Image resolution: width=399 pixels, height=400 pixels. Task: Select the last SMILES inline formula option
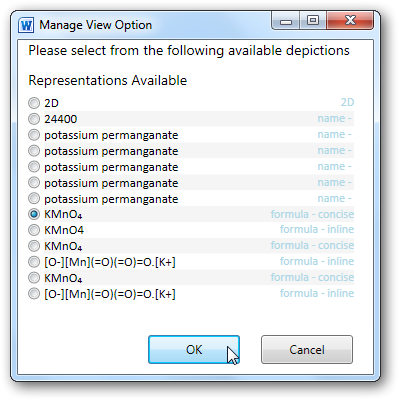34,294
